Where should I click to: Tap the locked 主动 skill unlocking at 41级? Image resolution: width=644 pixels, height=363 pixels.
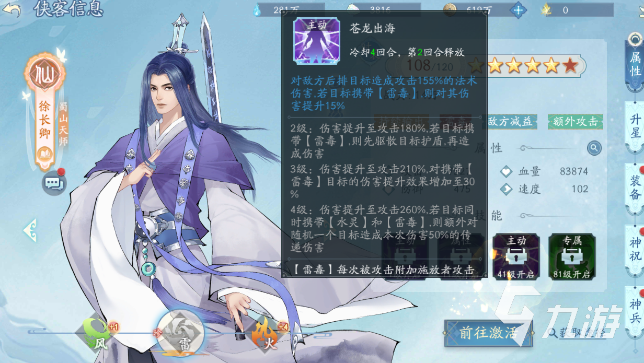(516, 257)
